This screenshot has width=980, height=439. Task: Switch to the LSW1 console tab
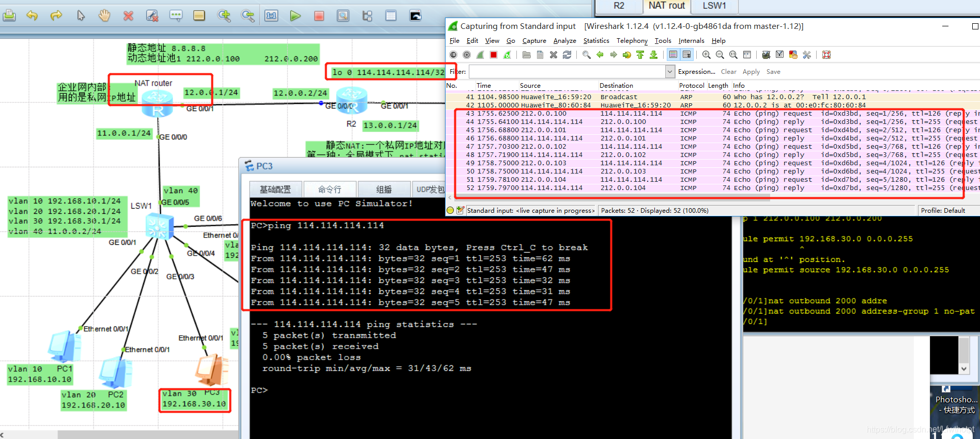(x=714, y=6)
